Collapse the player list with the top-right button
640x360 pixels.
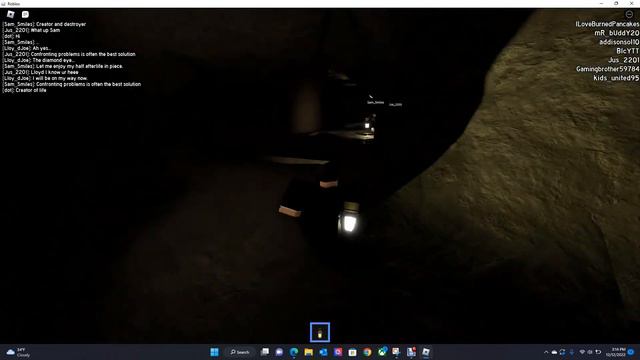(x=629, y=14)
